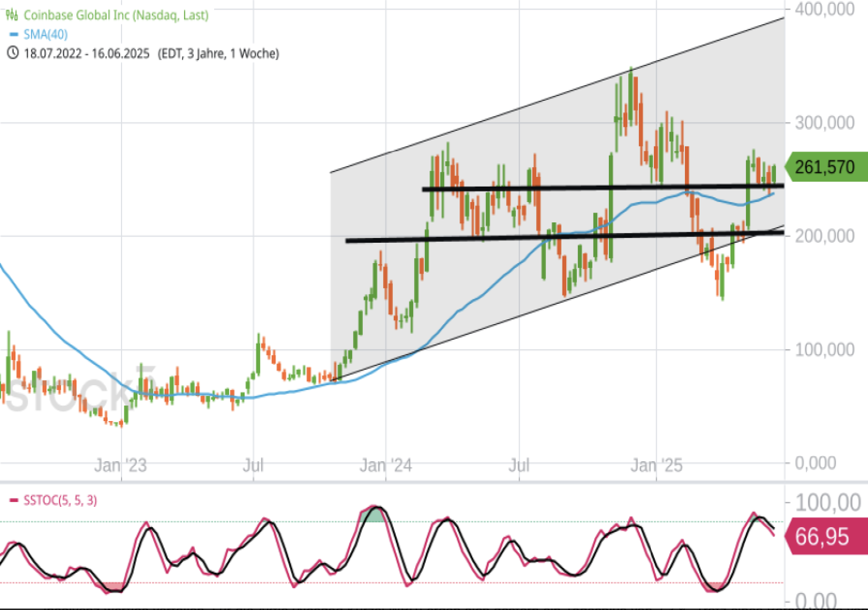The height and width of the screenshot is (610, 868).
Task: Click the (EDT, 3 Jahre, 1 Woche) label
Action: [x=218, y=53]
